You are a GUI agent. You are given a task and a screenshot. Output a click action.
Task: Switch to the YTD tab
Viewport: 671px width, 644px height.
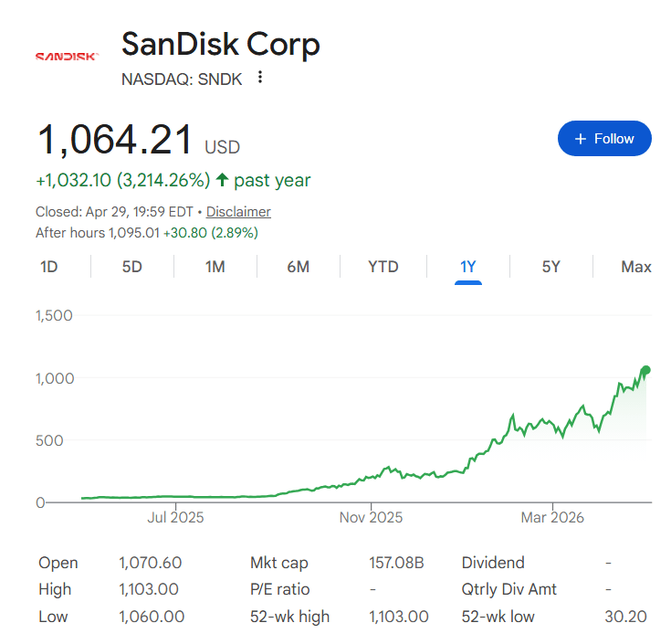[383, 267]
